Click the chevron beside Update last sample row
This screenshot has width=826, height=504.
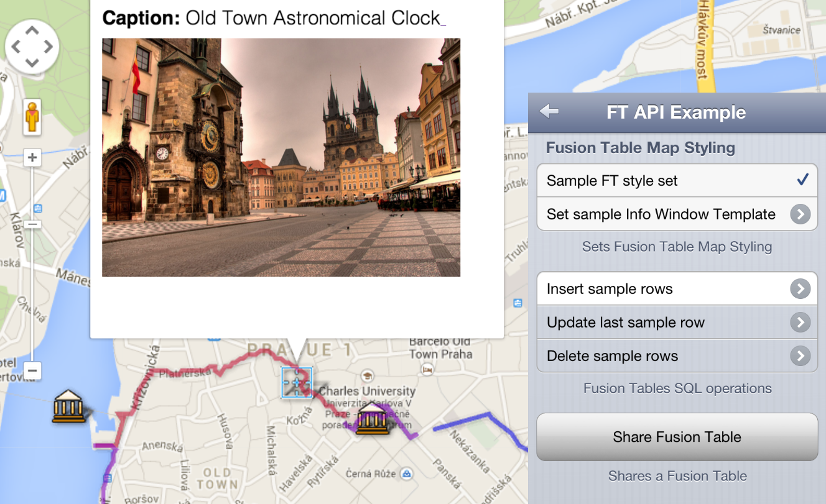[x=800, y=323]
